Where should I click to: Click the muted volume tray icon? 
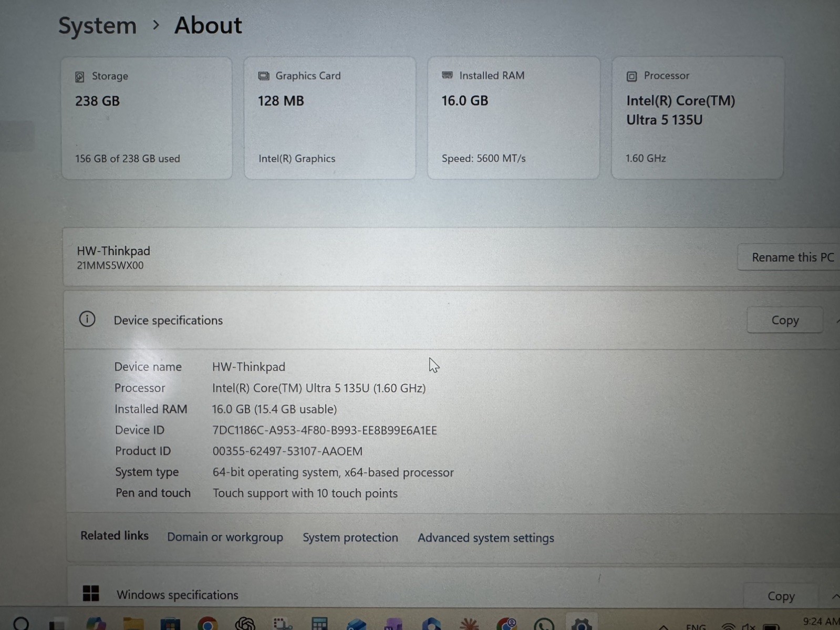[x=749, y=626]
